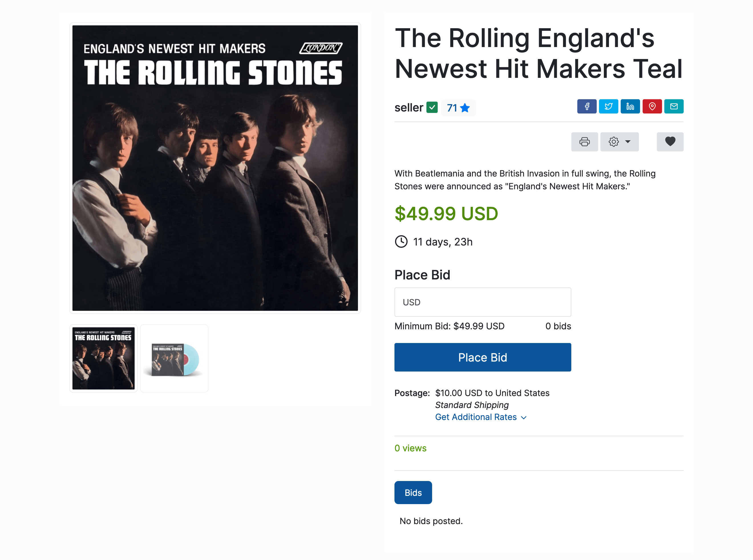Enlarge the main album cover image

(215, 168)
